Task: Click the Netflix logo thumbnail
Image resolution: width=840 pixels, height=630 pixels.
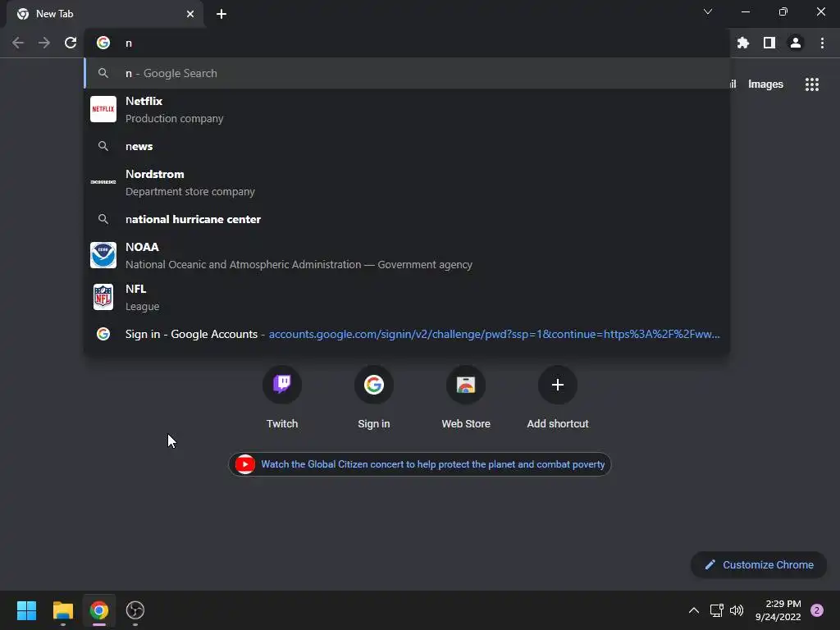Action: [103, 109]
